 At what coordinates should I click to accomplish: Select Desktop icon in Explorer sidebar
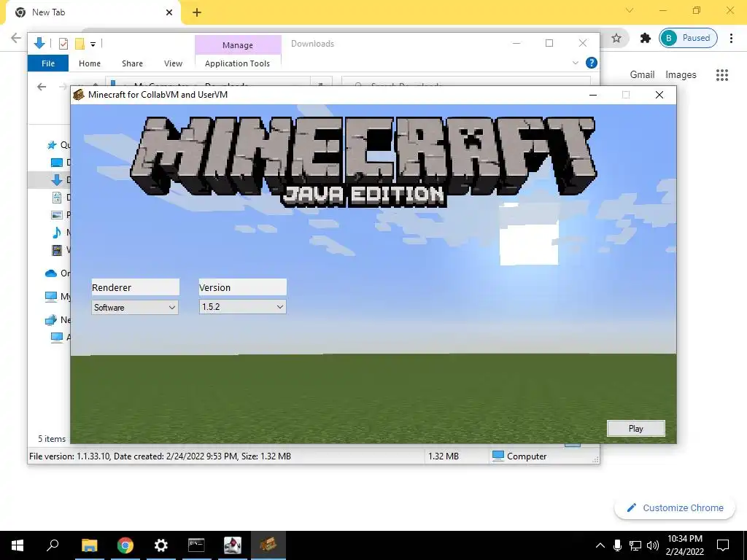tap(57, 163)
